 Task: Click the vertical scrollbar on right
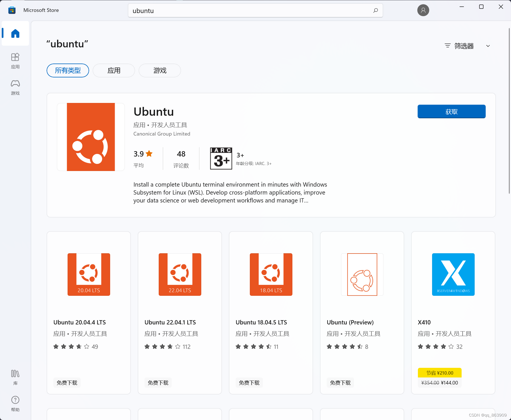click(509, 111)
